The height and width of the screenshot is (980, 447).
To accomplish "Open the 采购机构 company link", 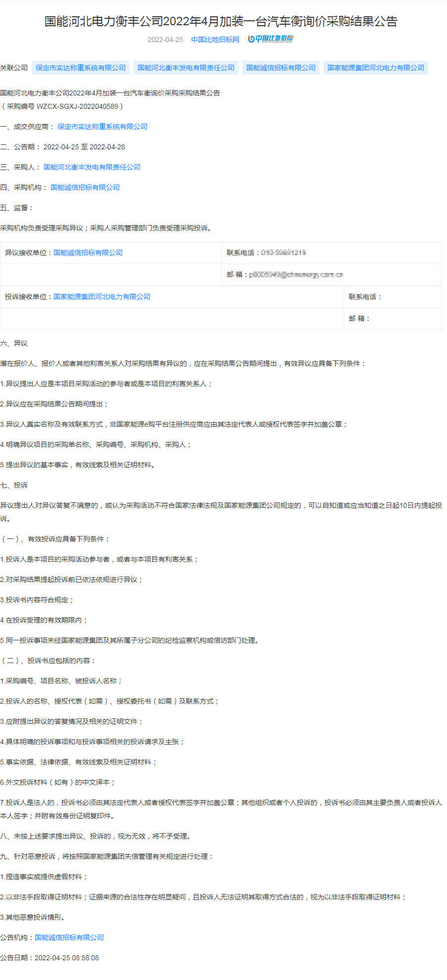I will pyautogui.click(x=85, y=187).
